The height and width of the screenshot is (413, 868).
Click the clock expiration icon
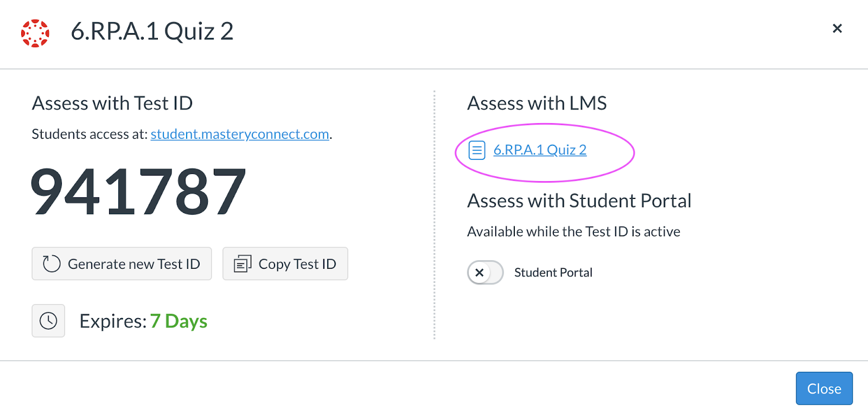(x=48, y=321)
